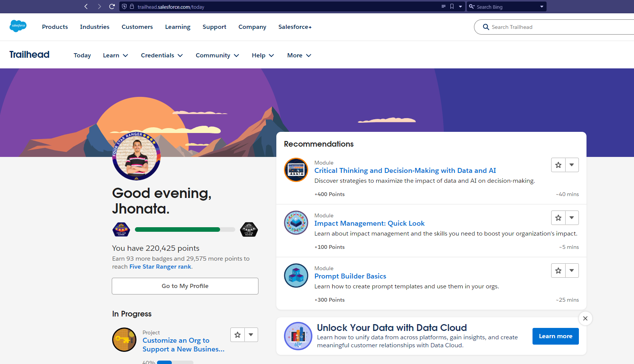Click the magnifier icon in Search Trailhead
Image resolution: width=634 pixels, height=364 pixels.
pos(486,27)
